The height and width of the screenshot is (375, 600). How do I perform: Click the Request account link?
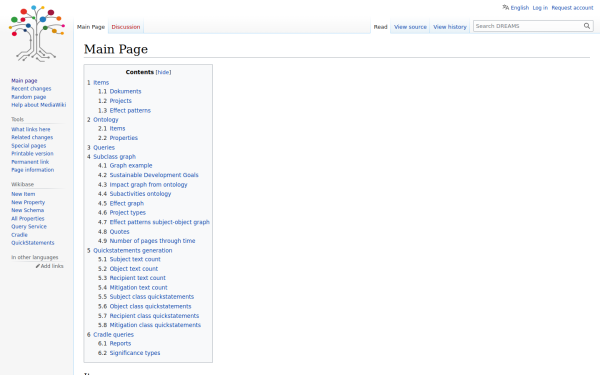pyautogui.click(x=572, y=8)
